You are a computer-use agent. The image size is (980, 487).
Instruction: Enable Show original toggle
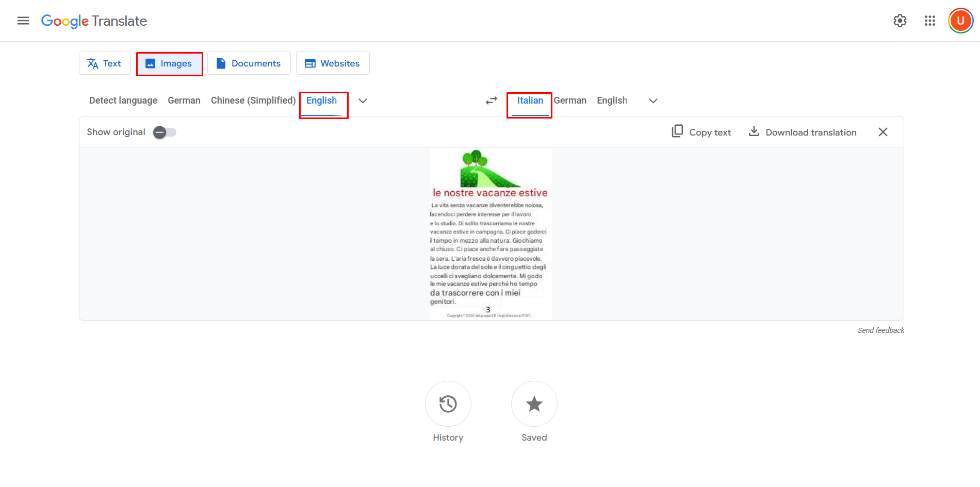(x=164, y=132)
